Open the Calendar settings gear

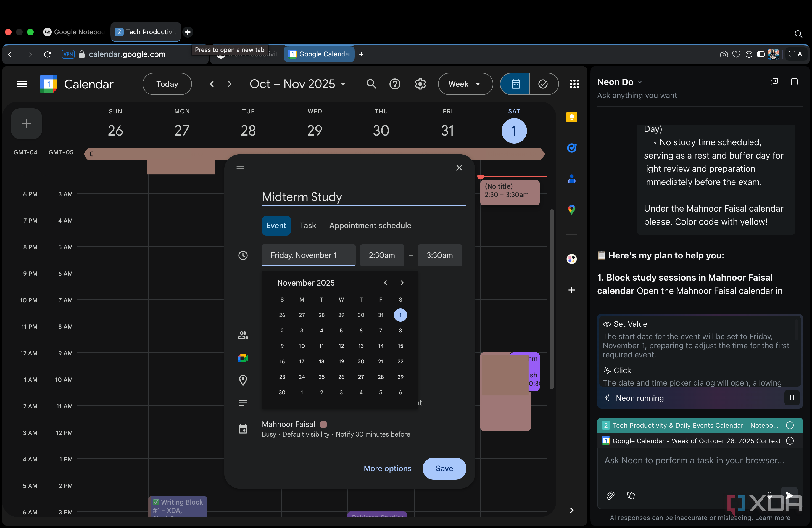pos(420,84)
